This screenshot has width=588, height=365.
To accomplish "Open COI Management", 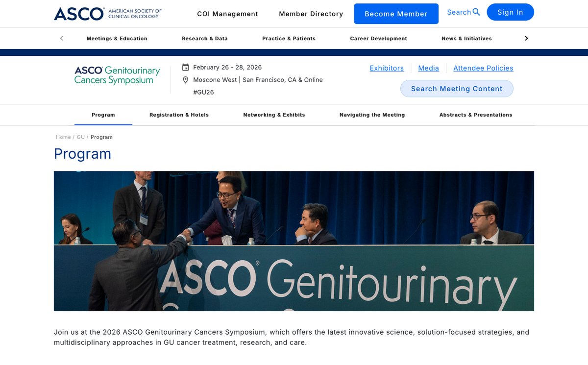I will coord(227,14).
